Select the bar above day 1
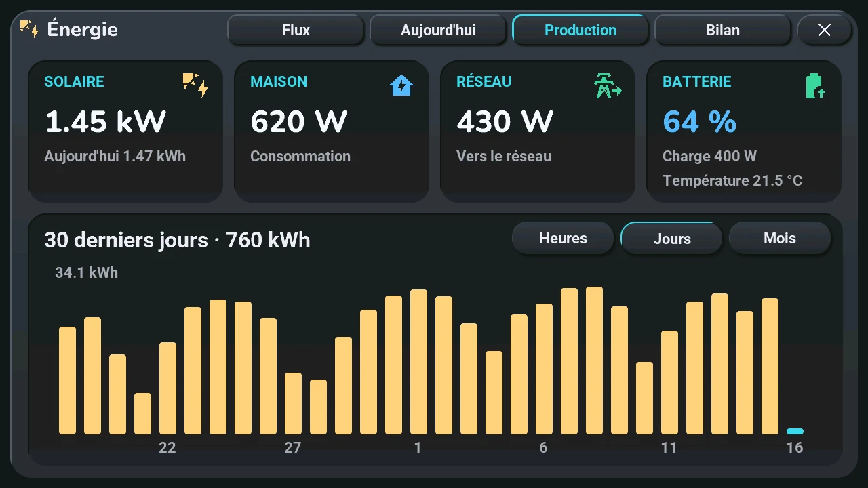 click(418, 362)
